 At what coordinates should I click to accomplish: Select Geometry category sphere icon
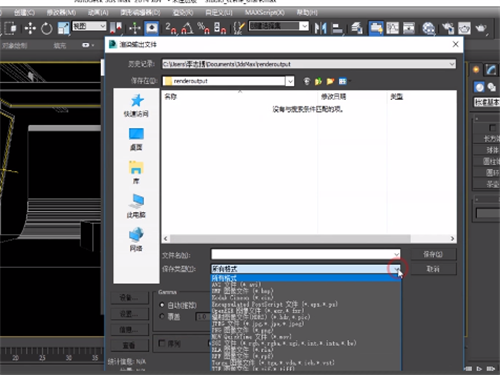coord(480,87)
